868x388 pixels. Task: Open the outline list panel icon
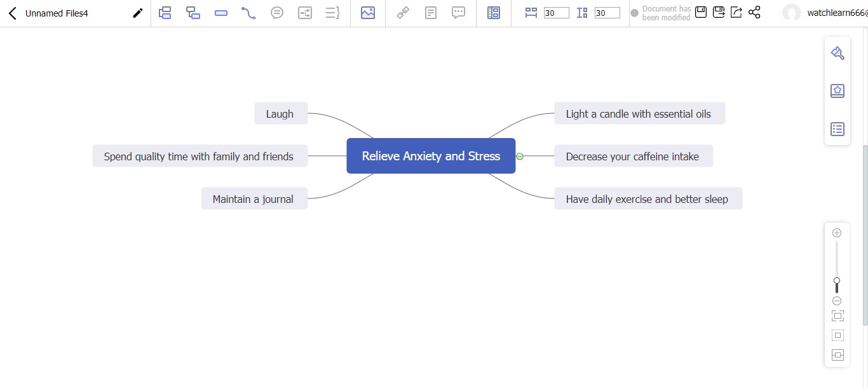(x=837, y=129)
